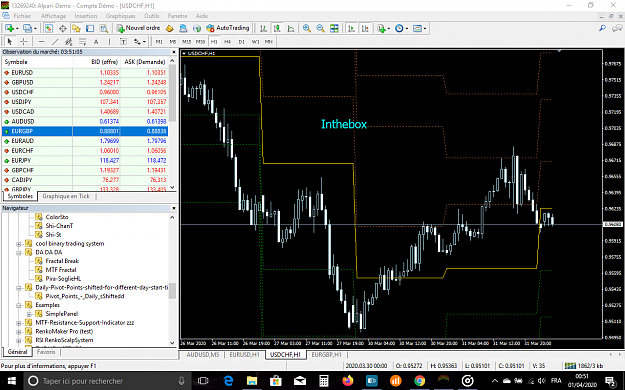Image resolution: width=625 pixels, height=390 pixels.
Task: Switch chart to bar chart style
Action: coord(263,28)
